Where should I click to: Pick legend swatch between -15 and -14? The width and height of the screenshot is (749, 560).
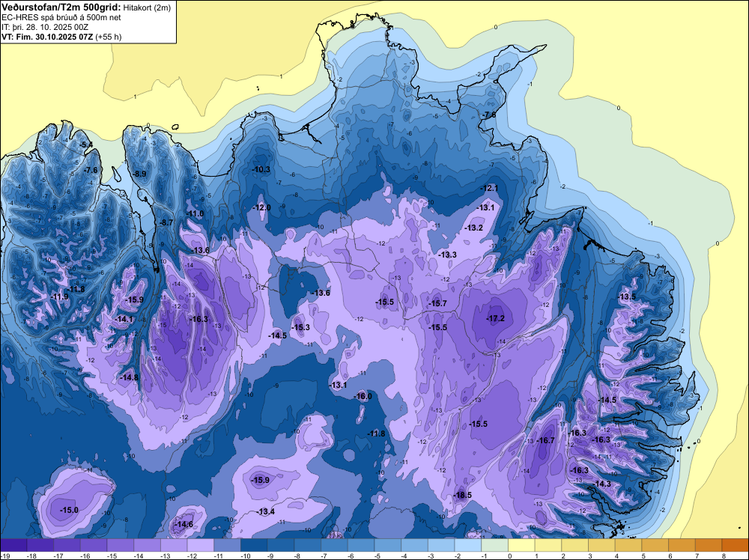pos(121,545)
